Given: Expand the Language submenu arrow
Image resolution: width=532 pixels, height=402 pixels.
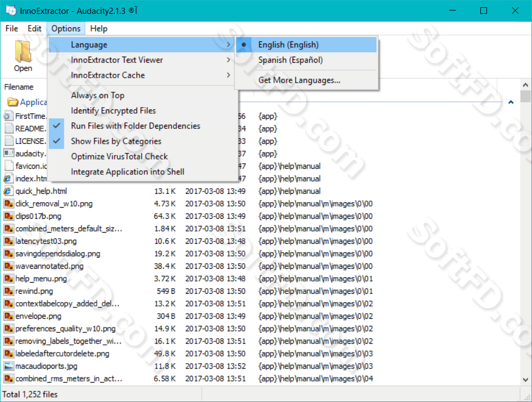Looking at the screenshot, I should pos(228,45).
